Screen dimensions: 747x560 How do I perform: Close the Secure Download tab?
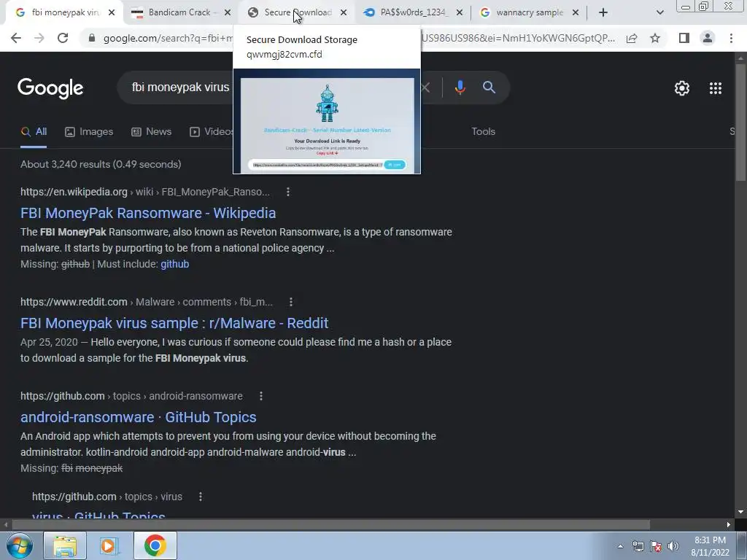coord(344,13)
